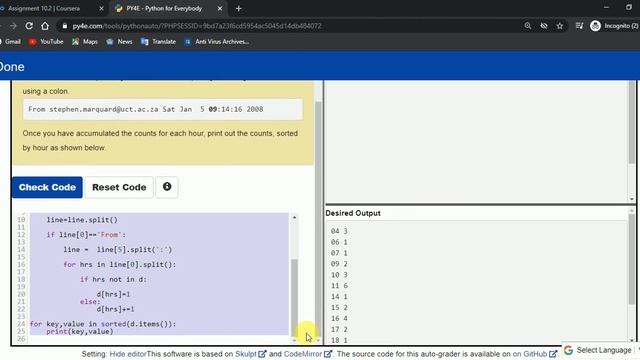Click the '11 6' desired output row
Screen dimensions: 640x360
tap(339, 286)
